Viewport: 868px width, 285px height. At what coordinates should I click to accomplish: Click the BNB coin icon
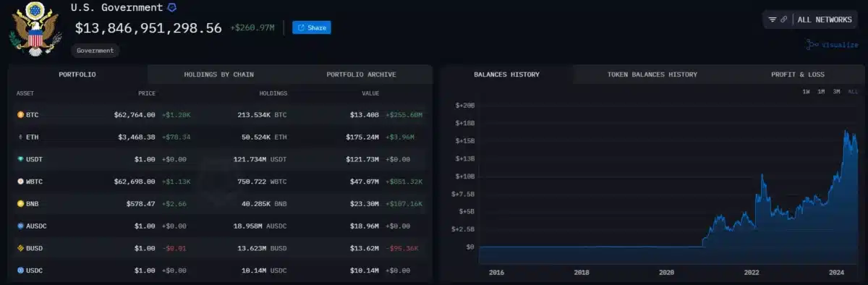(20, 204)
